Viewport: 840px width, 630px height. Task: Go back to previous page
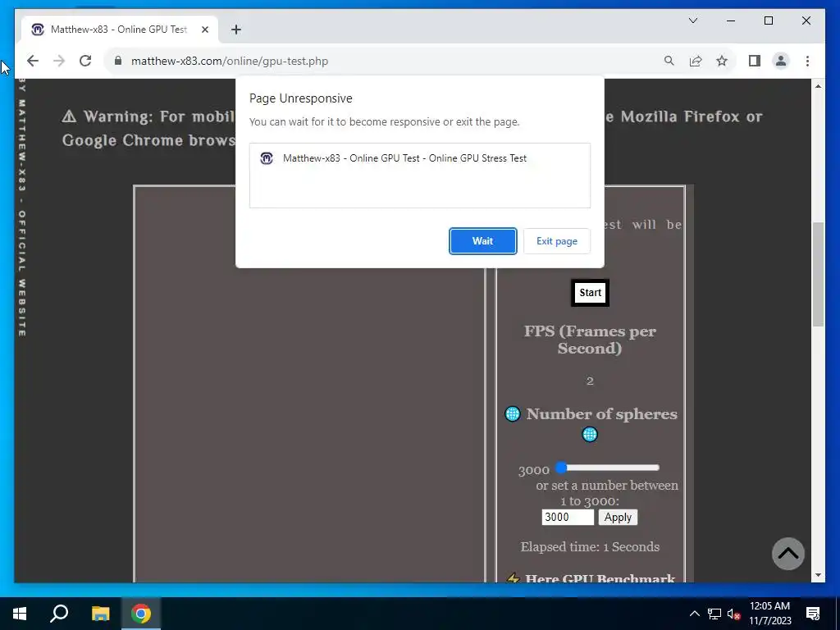33,61
